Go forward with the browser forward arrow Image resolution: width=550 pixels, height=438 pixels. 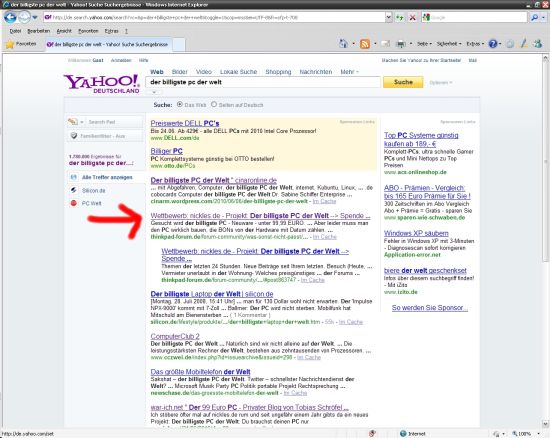coord(24,17)
